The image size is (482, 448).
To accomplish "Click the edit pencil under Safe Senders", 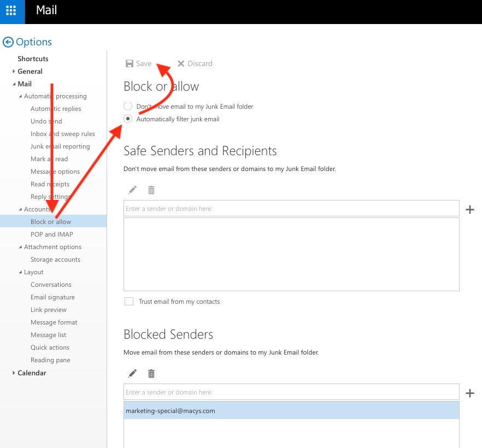I will click(x=132, y=190).
